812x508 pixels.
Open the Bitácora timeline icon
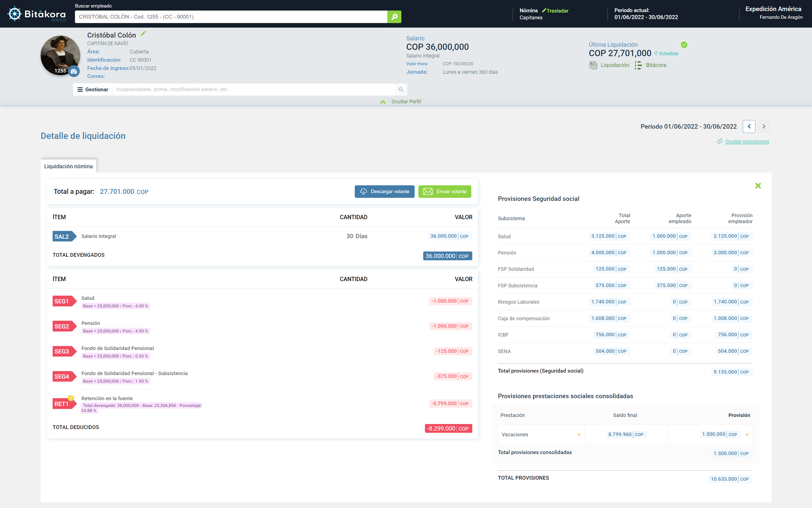[x=638, y=65]
